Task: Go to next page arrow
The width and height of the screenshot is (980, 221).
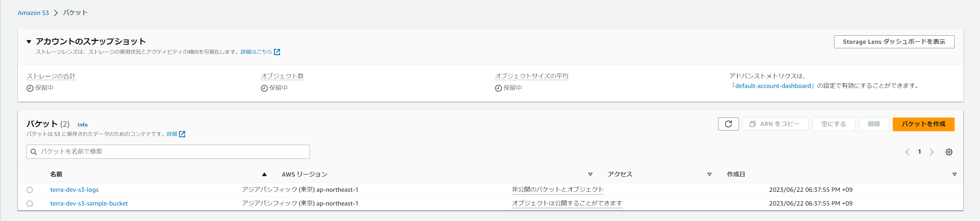Action: pyautogui.click(x=931, y=152)
